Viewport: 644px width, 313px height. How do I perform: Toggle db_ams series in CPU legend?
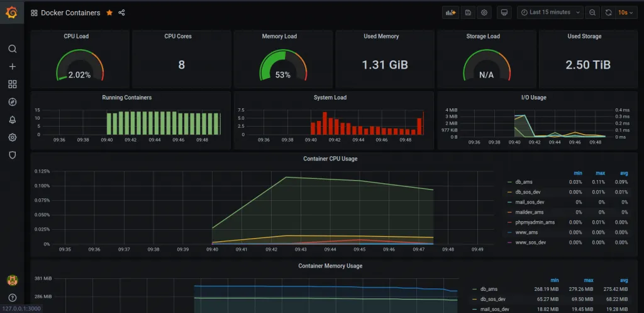pyautogui.click(x=523, y=182)
